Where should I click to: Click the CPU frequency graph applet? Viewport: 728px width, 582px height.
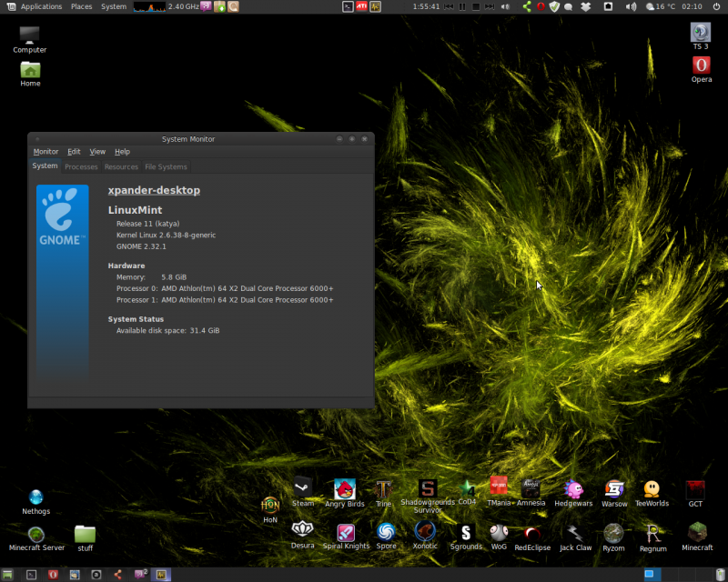point(149,6)
